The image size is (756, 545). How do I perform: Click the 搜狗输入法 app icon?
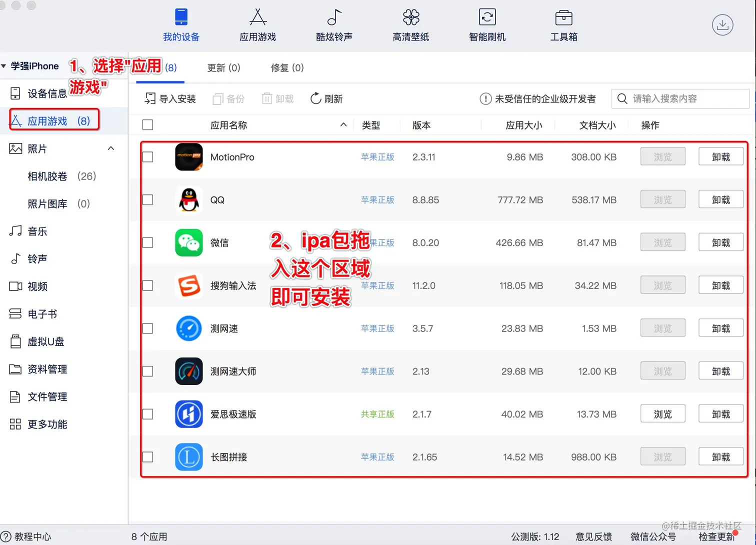coord(189,285)
